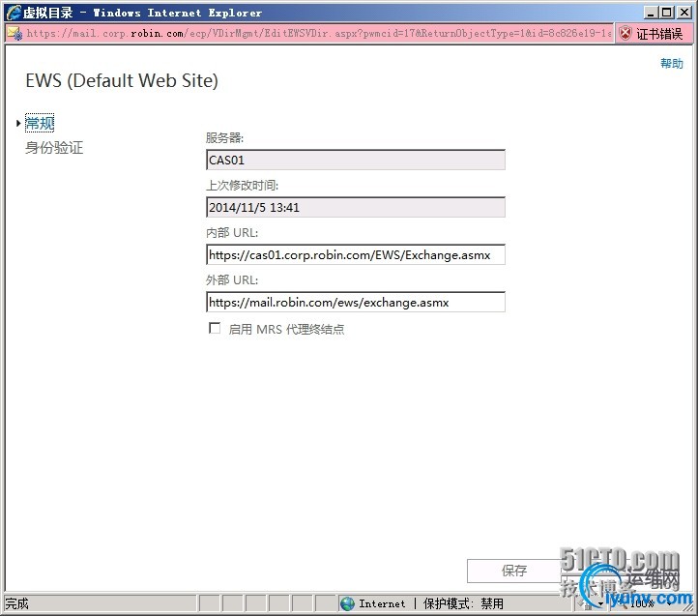Select the 常规 tab
Viewport: 698px width, 616px height.
40,123
